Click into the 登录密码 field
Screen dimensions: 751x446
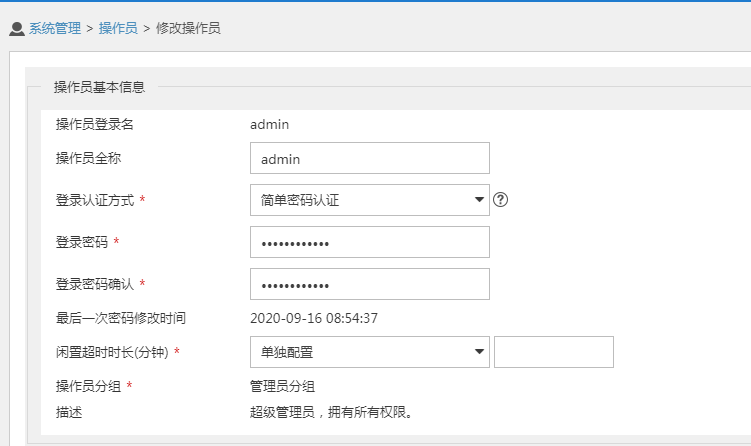click(369, 242)
